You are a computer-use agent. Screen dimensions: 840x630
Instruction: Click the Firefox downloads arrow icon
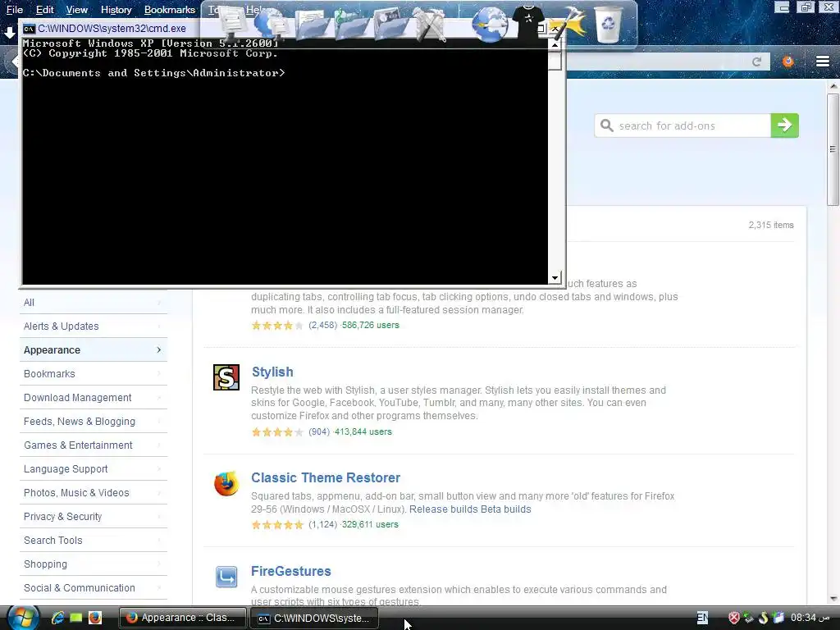(10, 33)
